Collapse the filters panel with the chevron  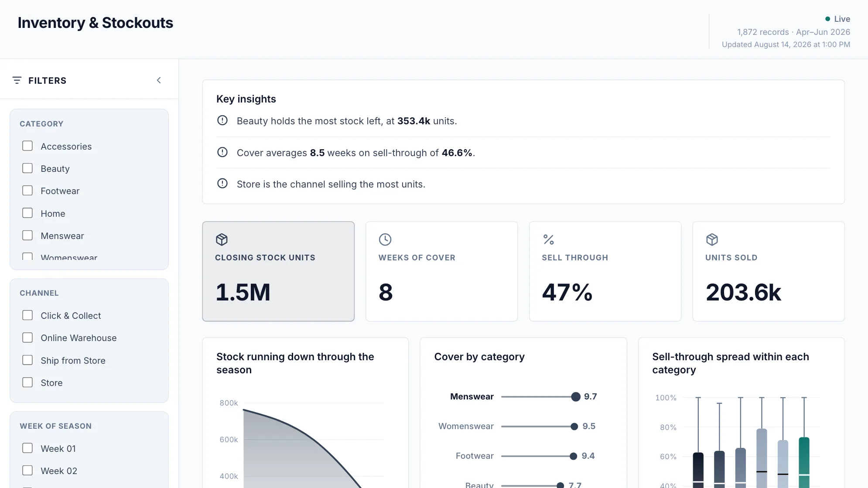159,80
